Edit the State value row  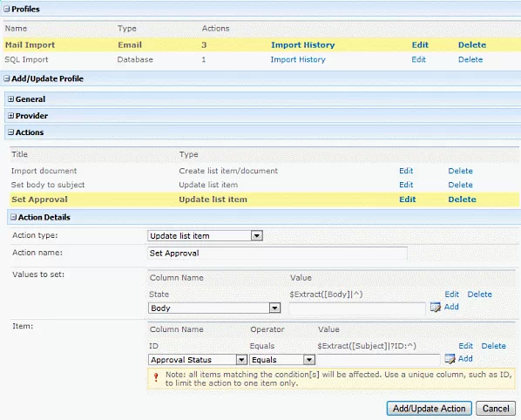click(452, 295)
